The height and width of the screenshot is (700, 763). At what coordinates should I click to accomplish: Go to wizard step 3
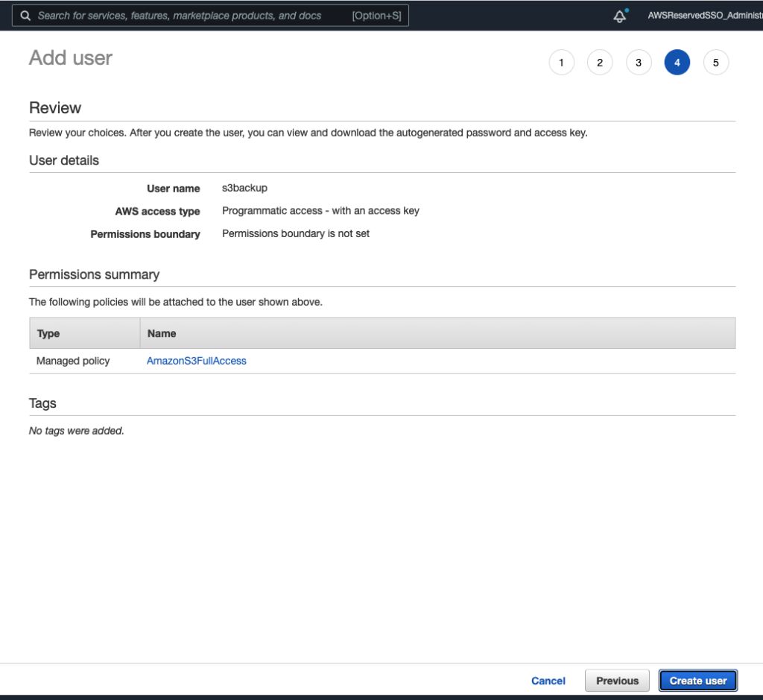639,63
